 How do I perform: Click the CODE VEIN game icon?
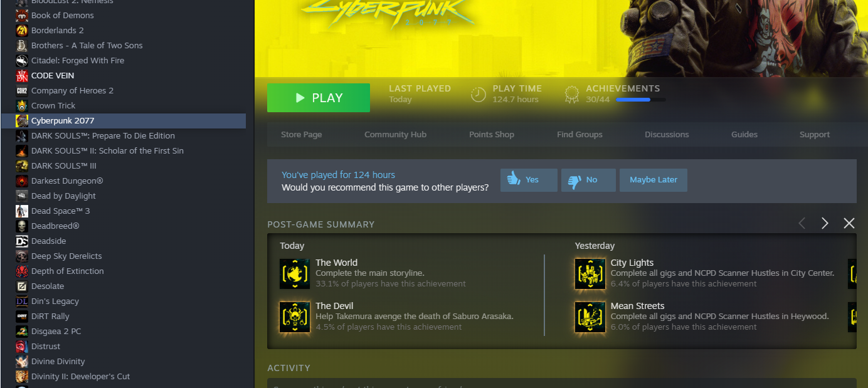point(22,75)
